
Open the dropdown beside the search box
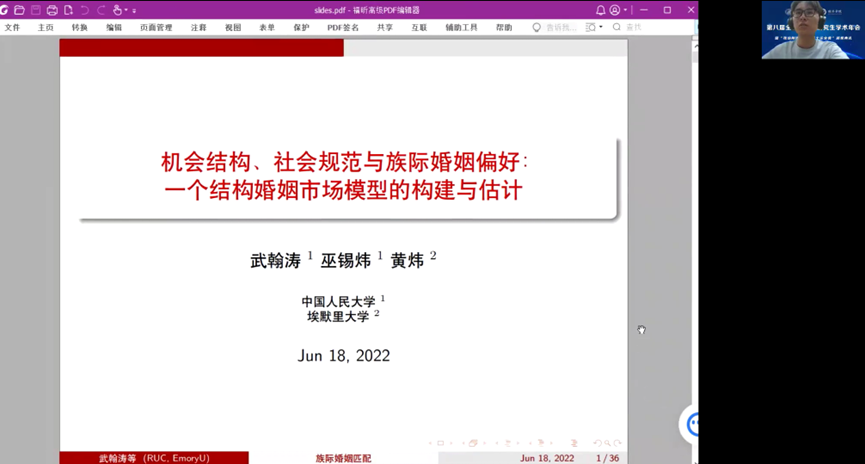point(601,27)
